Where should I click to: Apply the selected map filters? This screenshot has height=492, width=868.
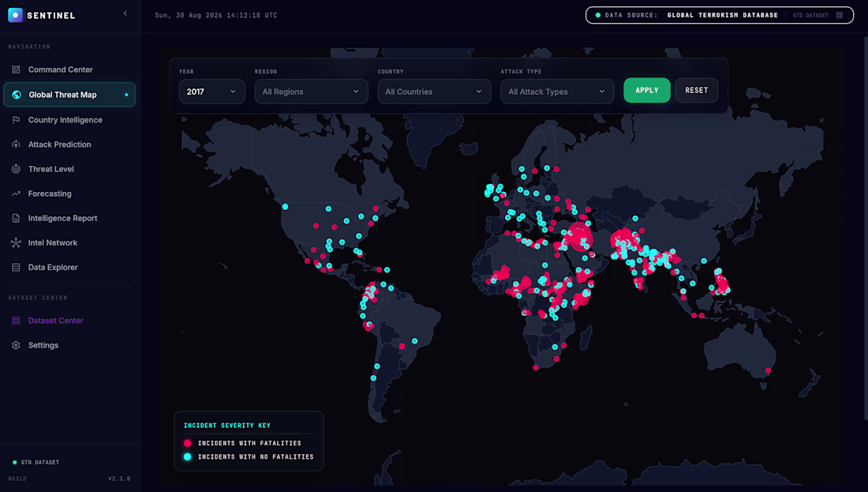646,90
